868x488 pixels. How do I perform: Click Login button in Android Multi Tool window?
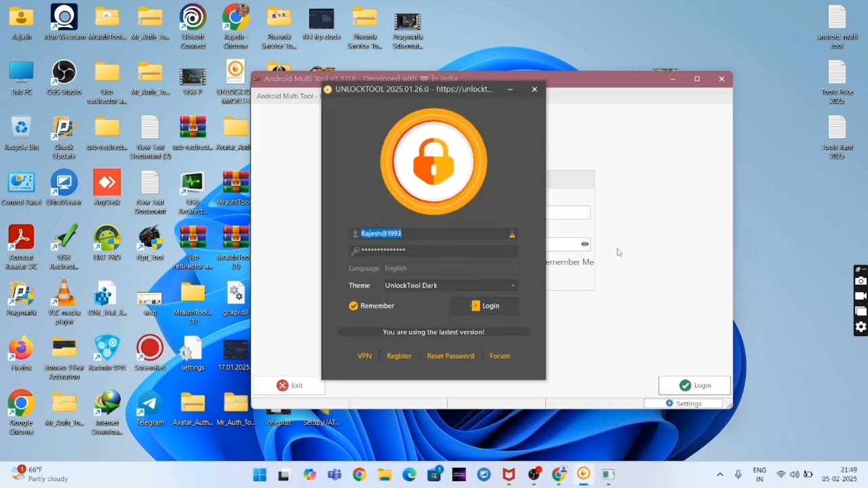pos(694,385)
